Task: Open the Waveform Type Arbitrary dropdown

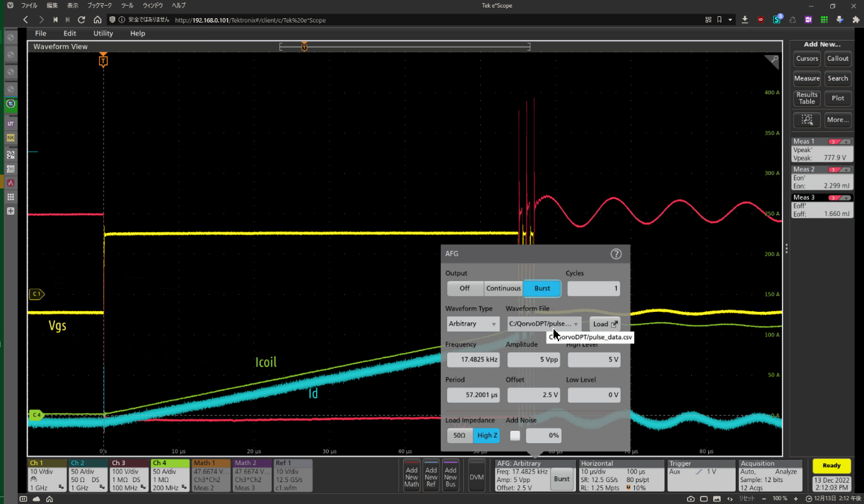Action: click(473, 324)
